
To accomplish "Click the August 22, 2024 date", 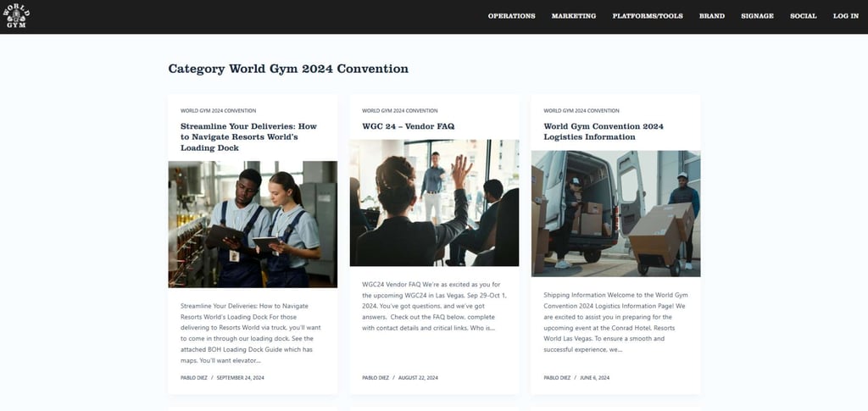I will pyautogui.click(x=418, y=378).
